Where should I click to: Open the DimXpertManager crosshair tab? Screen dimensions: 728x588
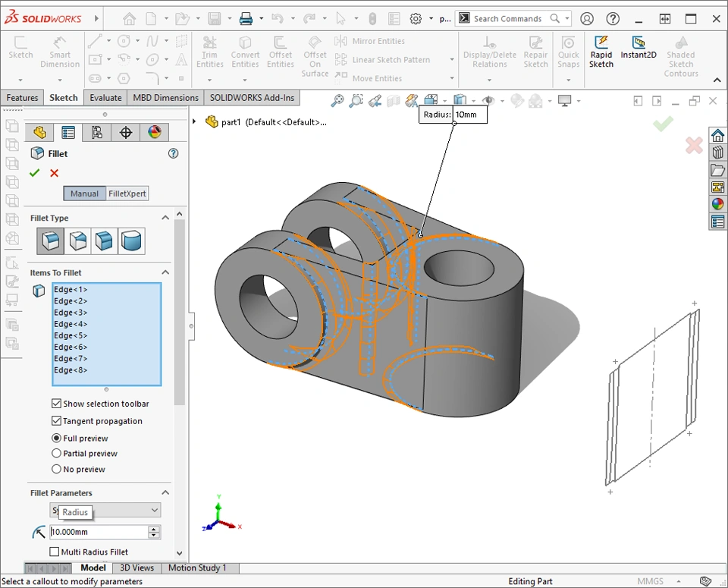click(x=126, y=133)
